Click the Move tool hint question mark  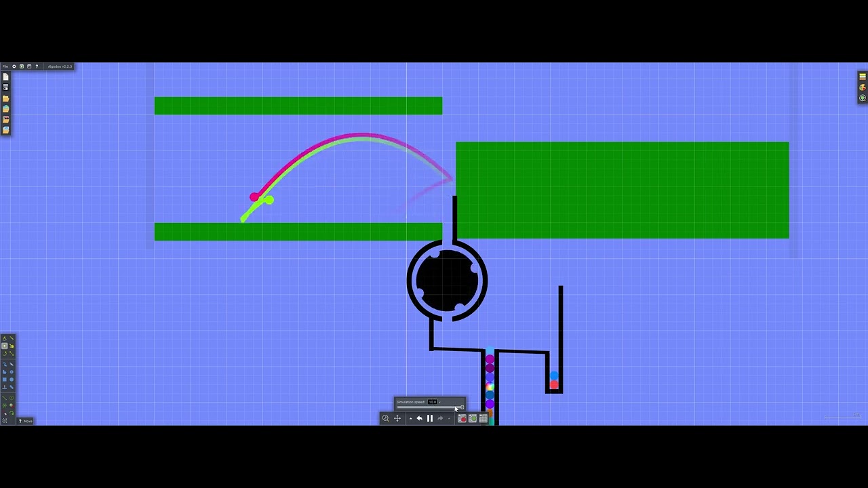tap(20, 421)
